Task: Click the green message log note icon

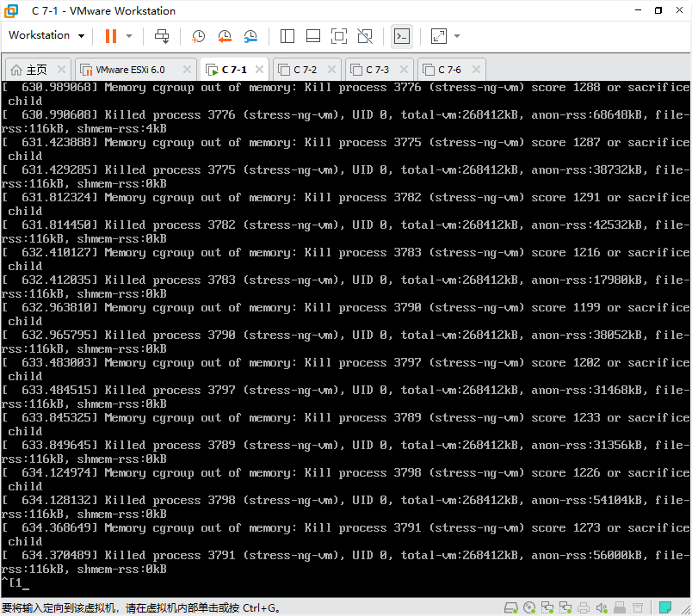Action: 664,607
